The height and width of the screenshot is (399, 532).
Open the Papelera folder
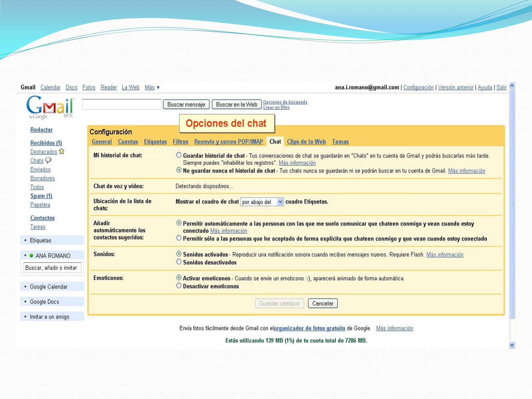point(40,205)
